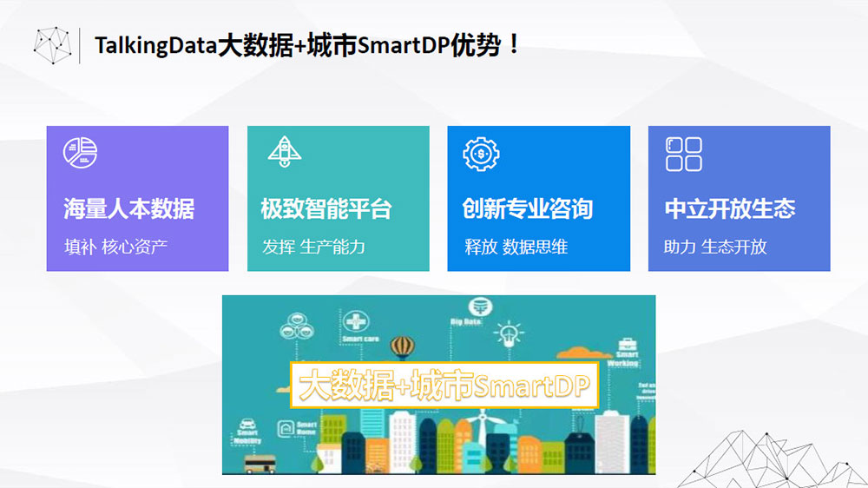Viewport: 868px width, 488px height.
Task: Click the Smart care medical cross icon
Action: tap(356, 321)
